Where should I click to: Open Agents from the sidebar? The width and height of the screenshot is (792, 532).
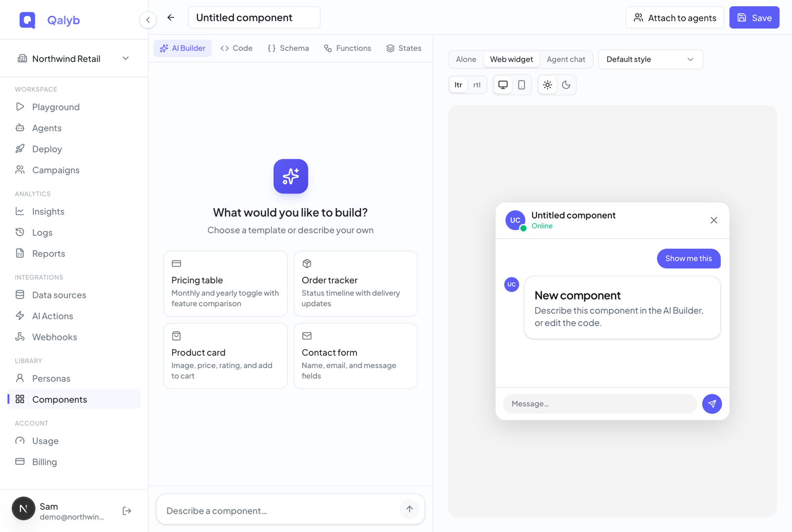74,128
